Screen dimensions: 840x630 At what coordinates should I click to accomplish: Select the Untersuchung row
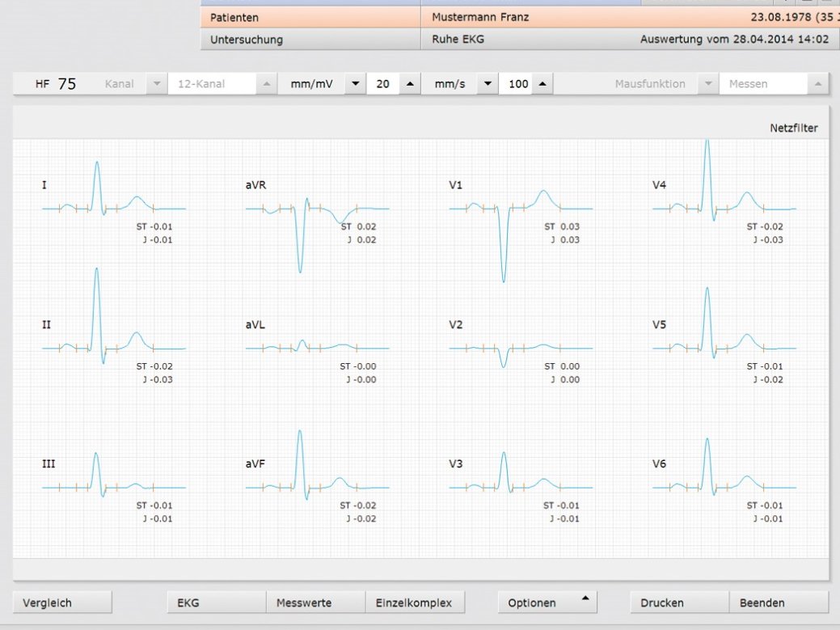310,39
